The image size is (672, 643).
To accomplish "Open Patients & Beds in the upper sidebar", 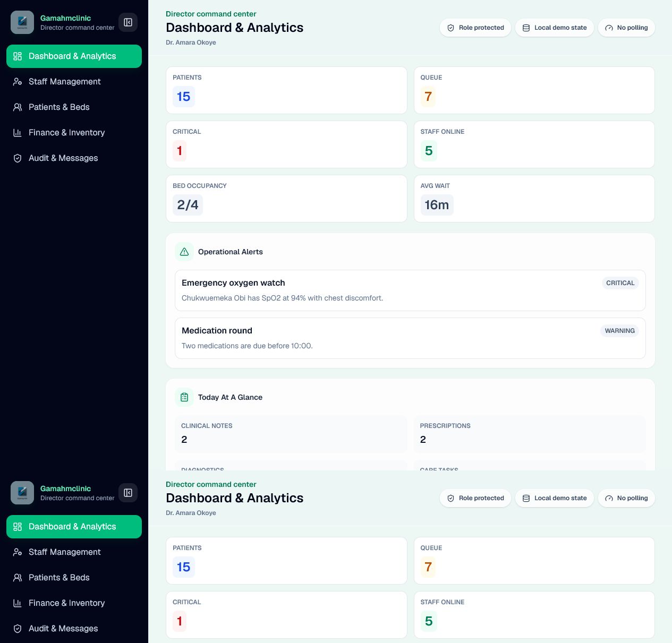I will (74, 107).
